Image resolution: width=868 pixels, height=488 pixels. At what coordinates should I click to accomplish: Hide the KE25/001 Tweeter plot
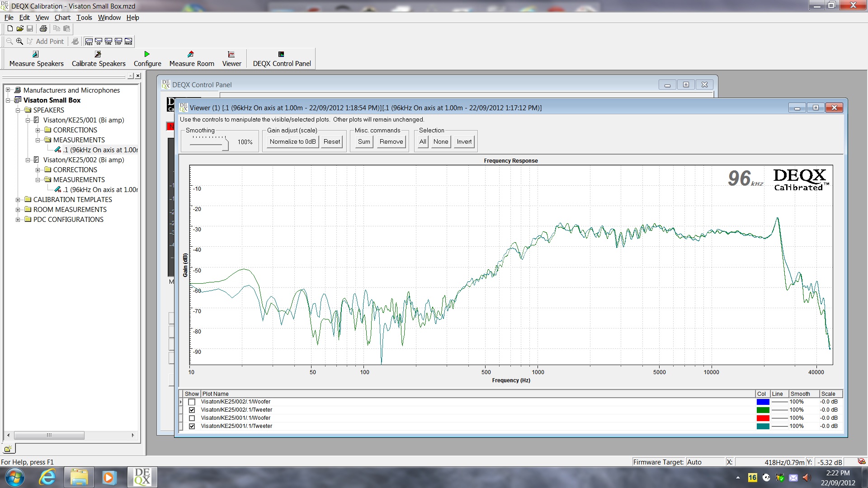tap(192, 426)
